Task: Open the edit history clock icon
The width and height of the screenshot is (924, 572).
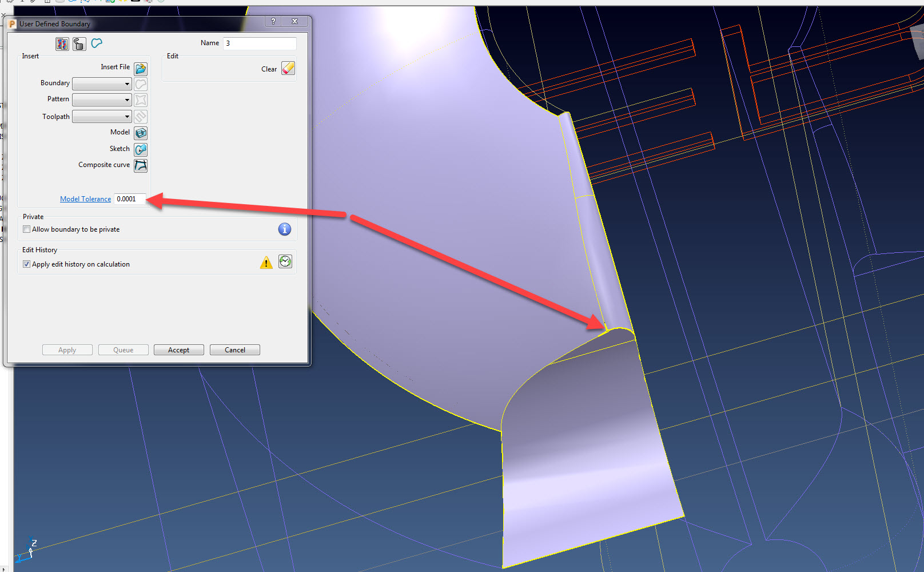Action: (x=285, y=262)
